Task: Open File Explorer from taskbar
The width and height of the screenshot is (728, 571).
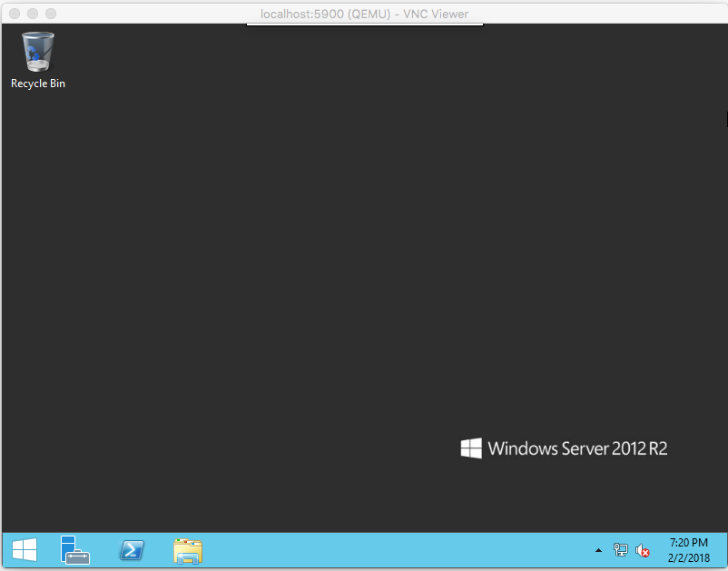Action: tap(188, 551)
